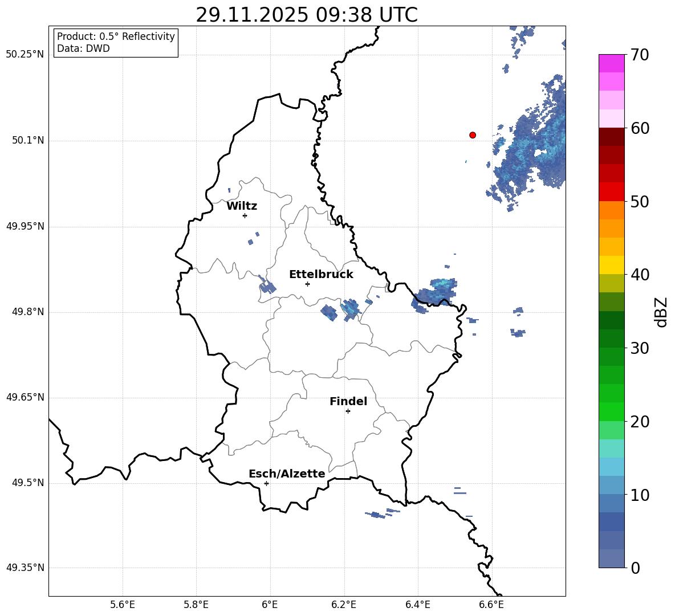Click the colorbar tick label 40
The width and height of the screenshot is (675, 616).
(640, 275)
